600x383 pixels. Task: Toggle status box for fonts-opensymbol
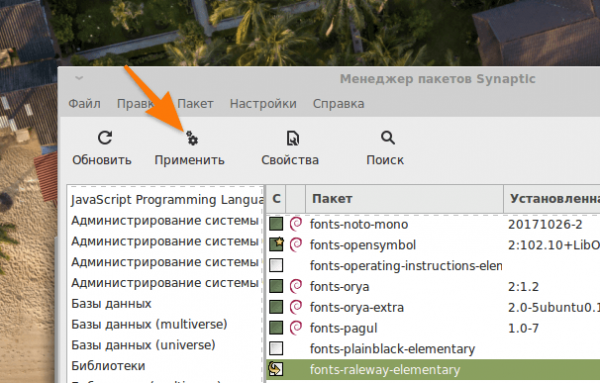[276, 244]
